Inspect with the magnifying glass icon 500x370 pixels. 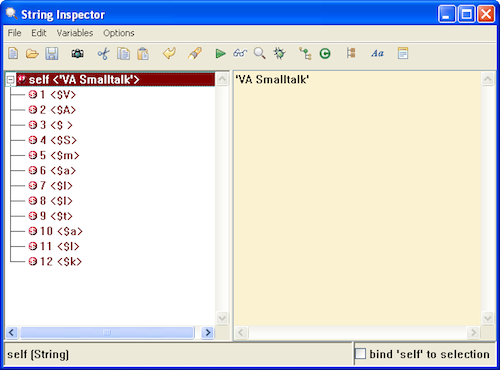(x=259, y=53)
